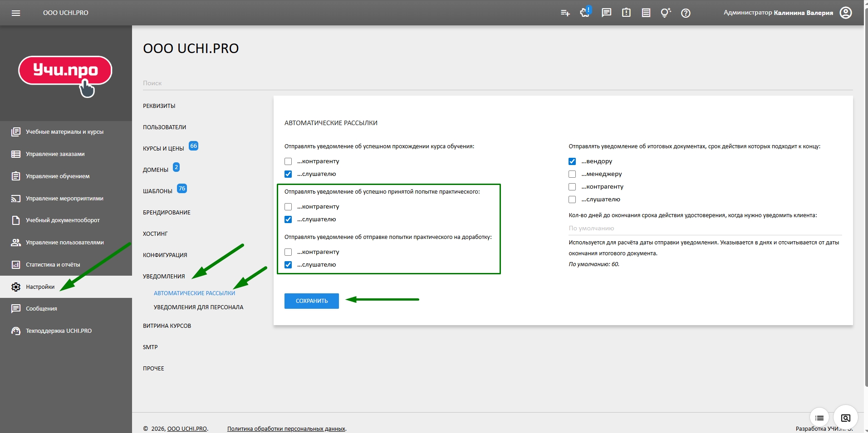Screen dimensions: 868x433
Task: Open the piggy bank icon with alert badge
Action: 585,12
